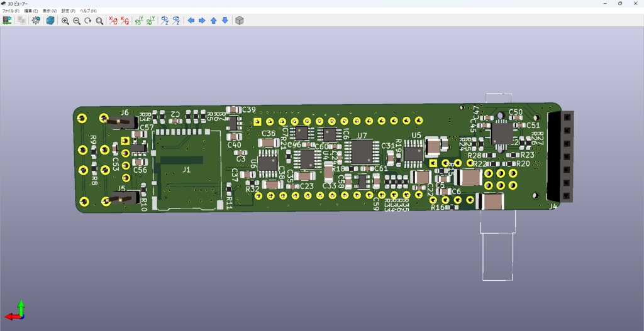Reload the board in 3D viewer
This screenshot has height=331, width=644.
click(7, 21)
